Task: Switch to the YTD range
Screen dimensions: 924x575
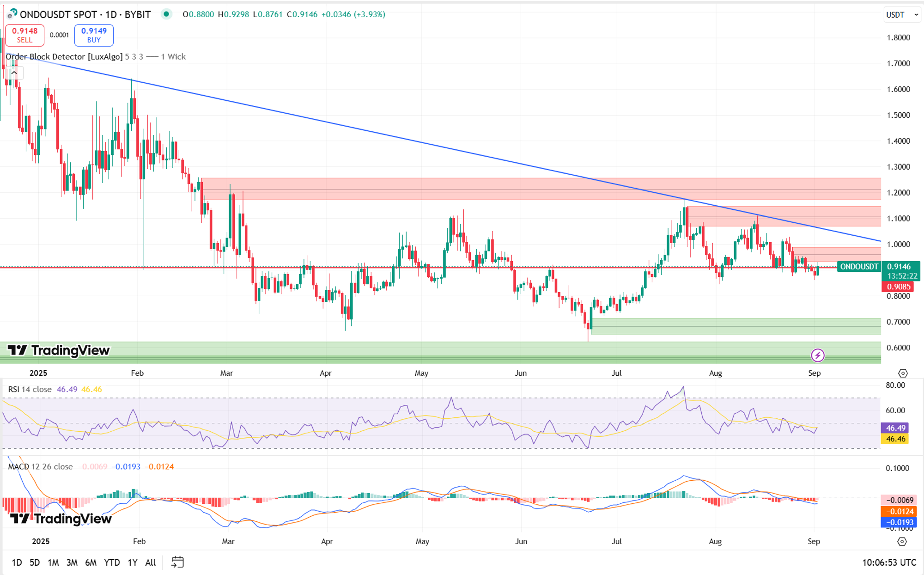Action: point(112,563)
